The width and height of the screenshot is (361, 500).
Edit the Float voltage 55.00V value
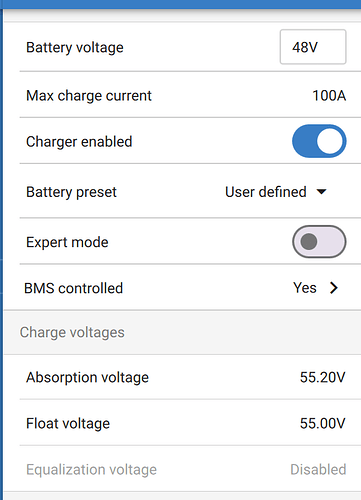pos(322,423)
